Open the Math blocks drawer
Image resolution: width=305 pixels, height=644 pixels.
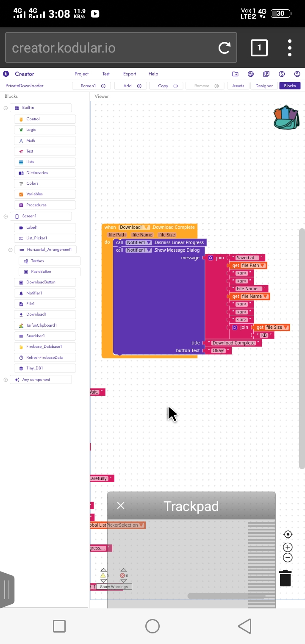point(45,141)
